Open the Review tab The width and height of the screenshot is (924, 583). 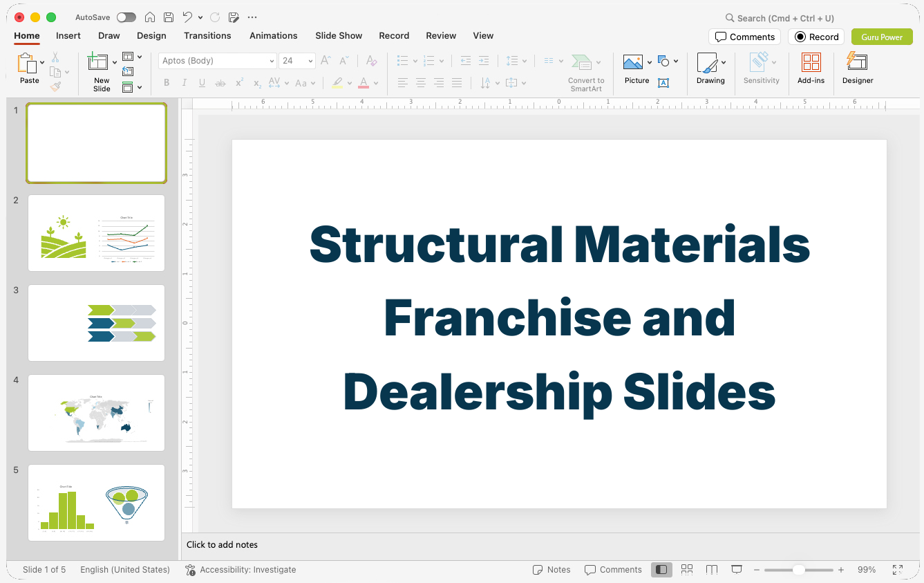441,36
